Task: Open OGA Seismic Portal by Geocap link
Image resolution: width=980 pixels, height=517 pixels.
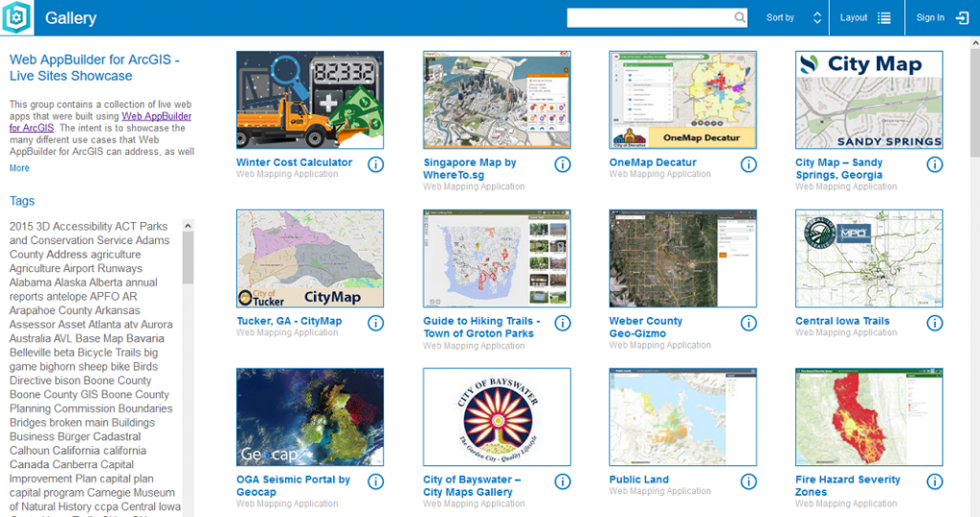Action: coord(293,485)
